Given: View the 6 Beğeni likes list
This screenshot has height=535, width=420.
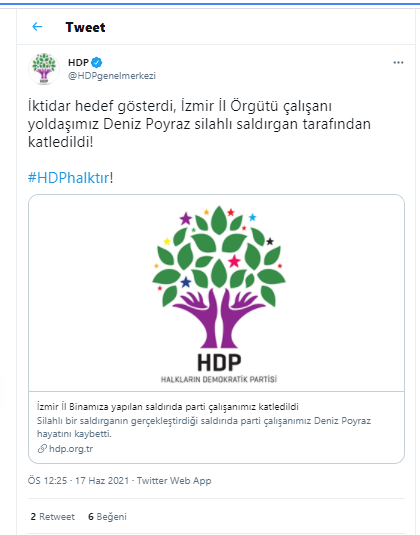Looking at the screenshot, I should [107, 517].
